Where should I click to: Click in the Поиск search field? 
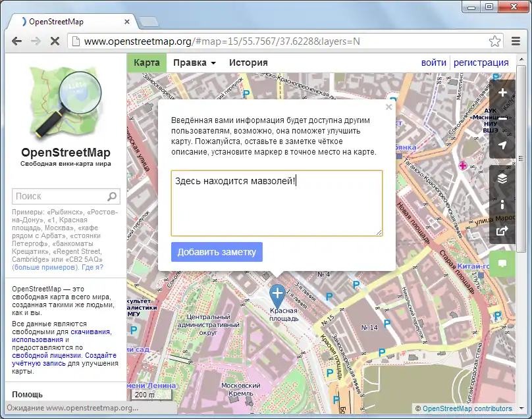pos(59,196)
